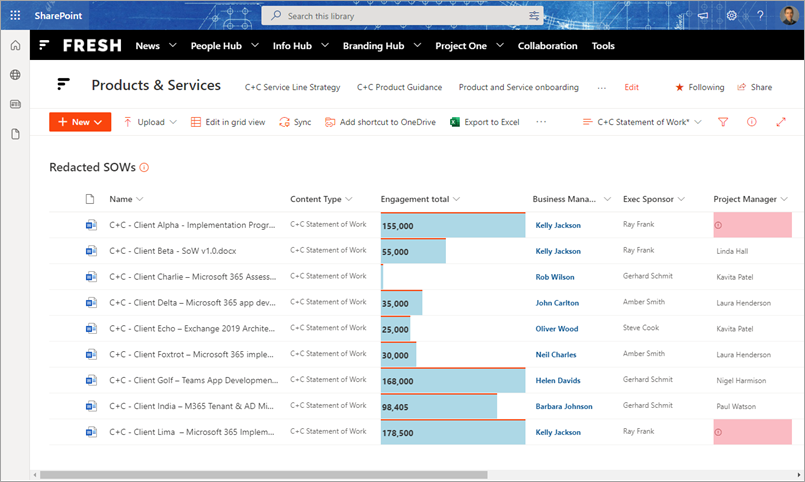Click Search this library box
Screen dimensions: 805x482
402,16
